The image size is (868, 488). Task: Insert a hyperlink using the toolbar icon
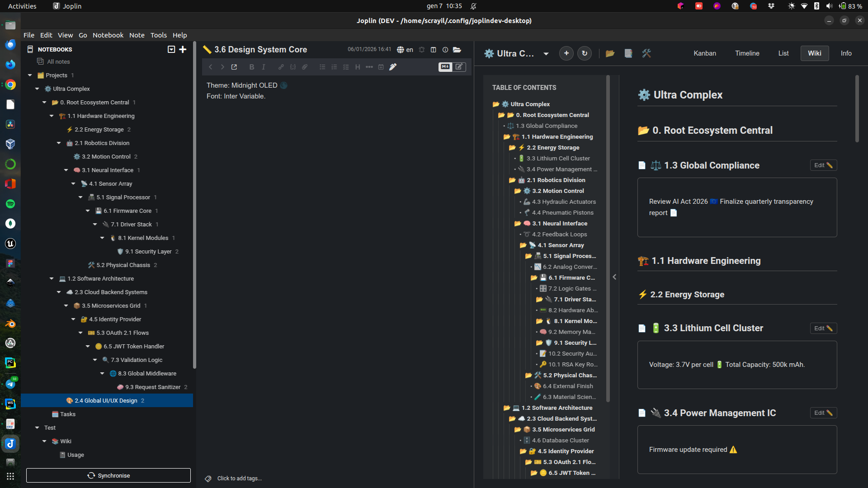(281, 67)
